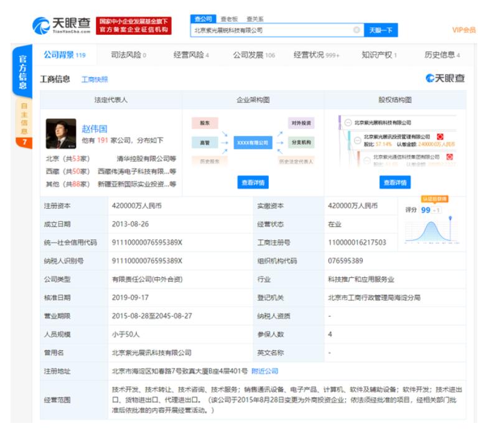Click the 天眼一下 search button
The image size is (504, 431).
[x=381, y=30]
